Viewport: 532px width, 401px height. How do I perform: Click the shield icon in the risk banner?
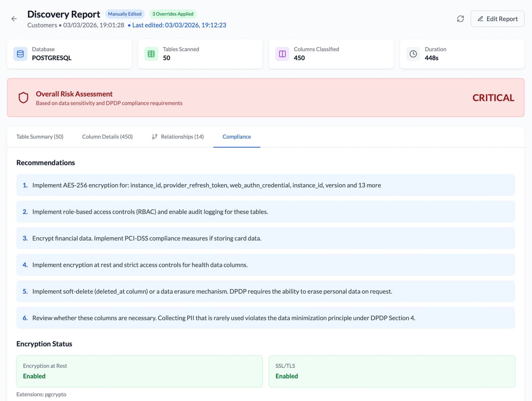click(x=24, y=97)
